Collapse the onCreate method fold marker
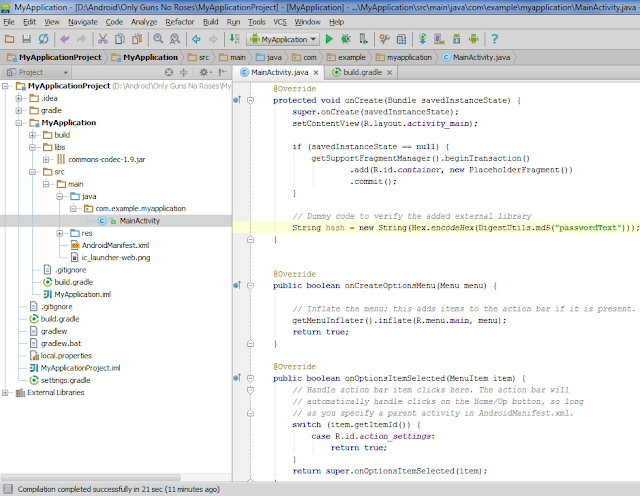 (x=251, y=100)
